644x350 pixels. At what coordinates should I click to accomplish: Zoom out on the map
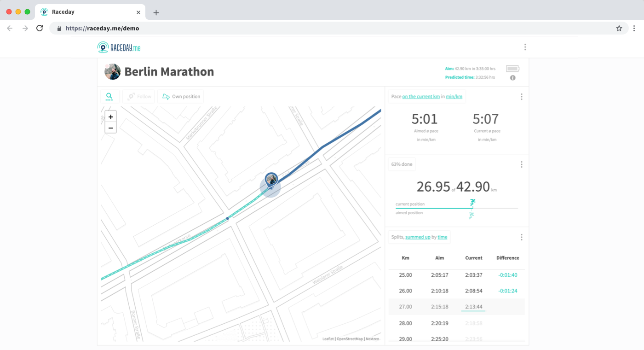click(111, 128)
